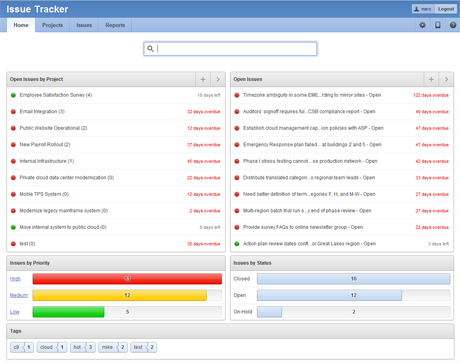This screenshot has height=363, width=460.
Task: Click the green status dot for Employee Satisfaction Survey
Action: [x=13, y=95]
